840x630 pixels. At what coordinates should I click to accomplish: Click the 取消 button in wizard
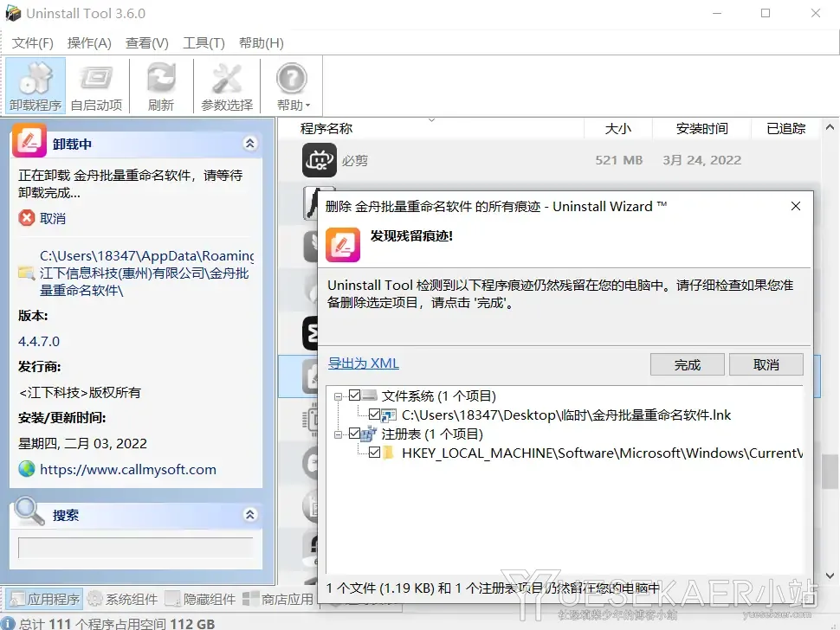pyautogui.click(x=766, y=364)
